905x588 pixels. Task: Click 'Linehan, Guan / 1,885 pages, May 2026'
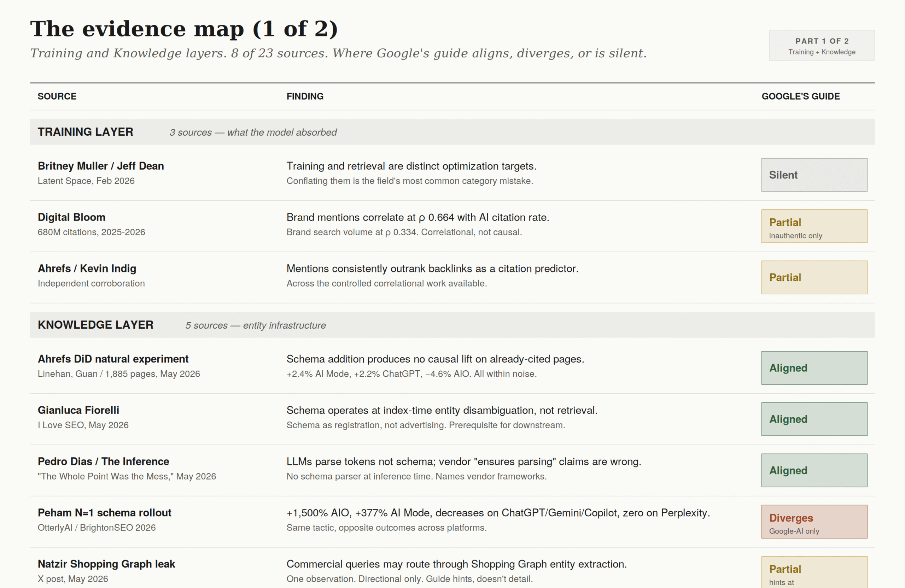point(119,374)
